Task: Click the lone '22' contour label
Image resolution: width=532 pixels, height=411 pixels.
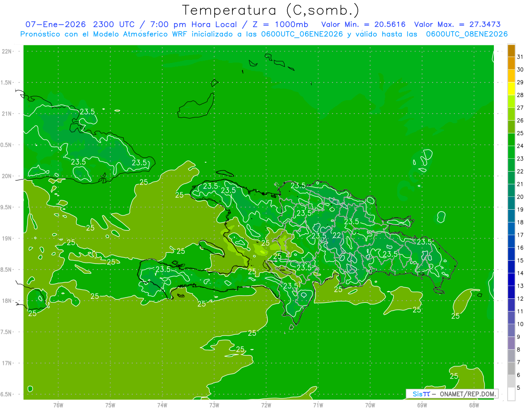Action: [x=337, y=235]
